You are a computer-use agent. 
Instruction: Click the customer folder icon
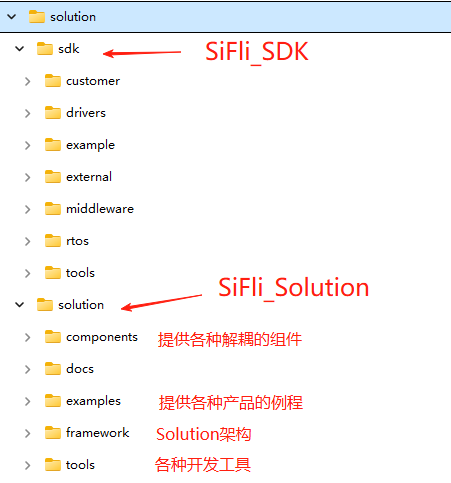tap(53, 81)
